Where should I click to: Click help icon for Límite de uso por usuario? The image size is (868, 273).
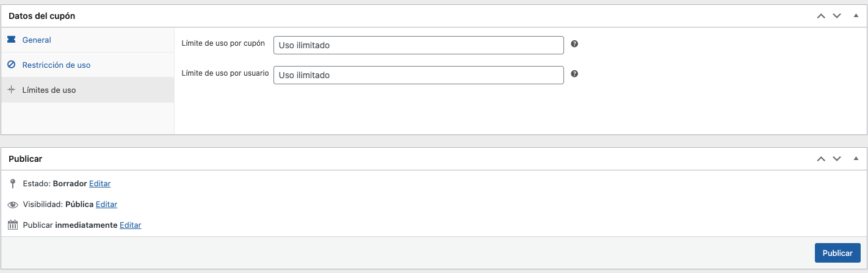(574, 74)
